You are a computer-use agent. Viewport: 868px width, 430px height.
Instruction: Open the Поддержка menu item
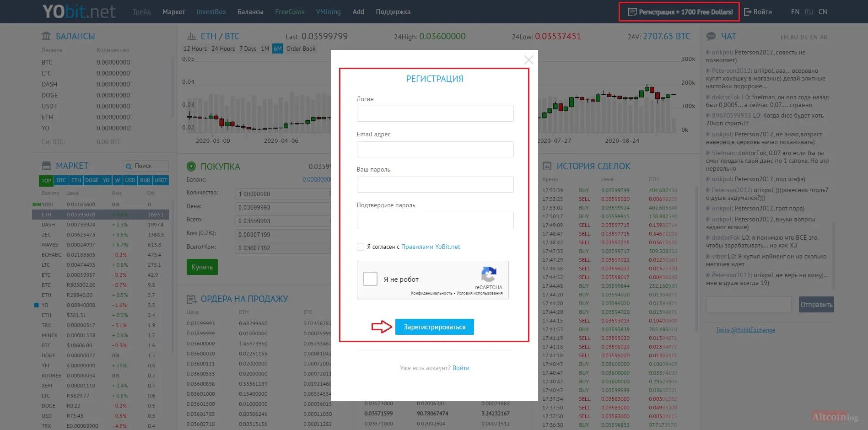393,12
